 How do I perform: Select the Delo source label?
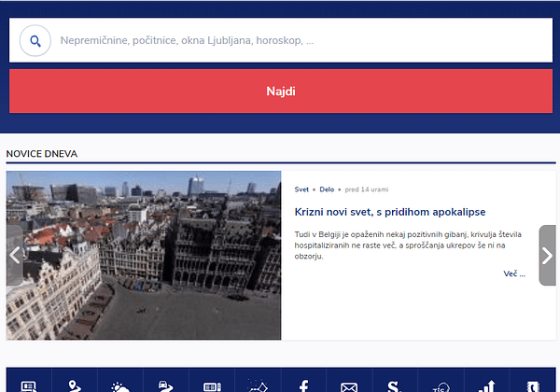coord(327,189)
